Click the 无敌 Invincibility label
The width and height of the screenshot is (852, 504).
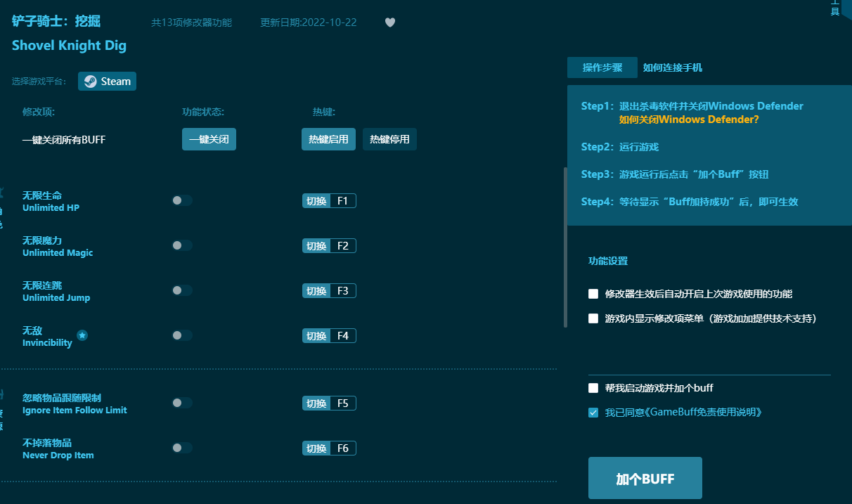click(x=47, y=336)
